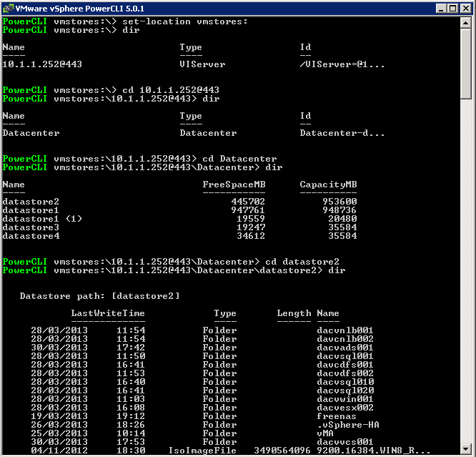Click the IsoImageFile type value
The image size is (476, 457).
202,451
